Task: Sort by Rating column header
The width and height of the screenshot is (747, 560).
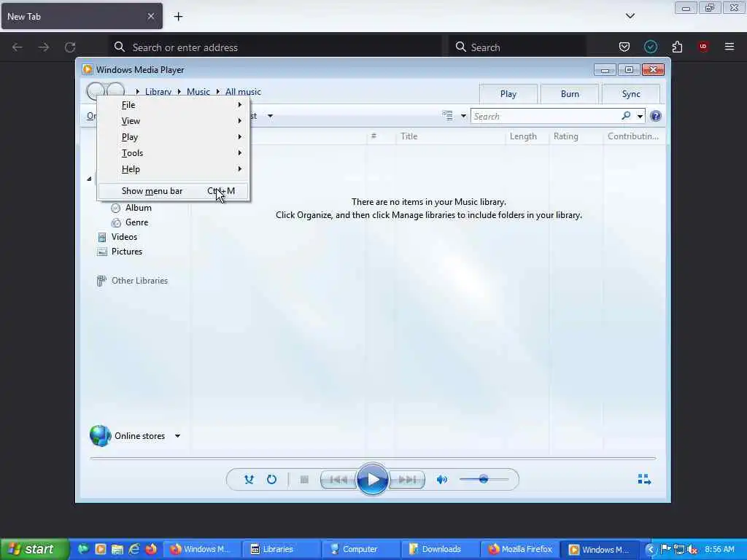Action: (576, 136)
